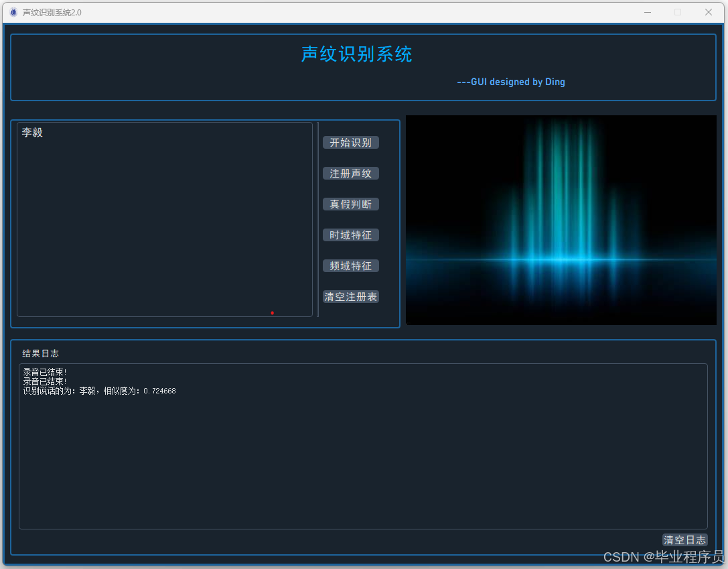Click the GUI designed by Ding text
This screenshot has width=728, height=569.
[511, 82]
